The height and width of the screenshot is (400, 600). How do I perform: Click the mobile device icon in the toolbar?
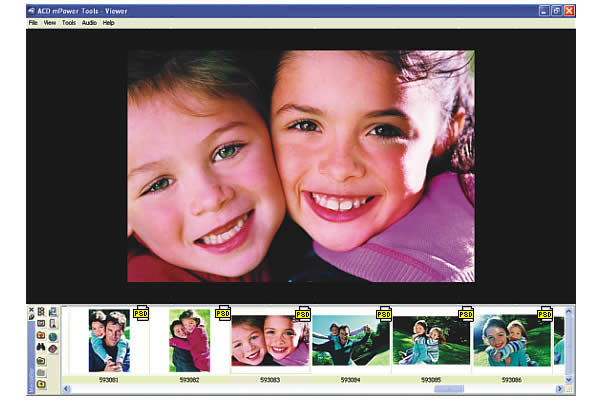click(53, 323)
